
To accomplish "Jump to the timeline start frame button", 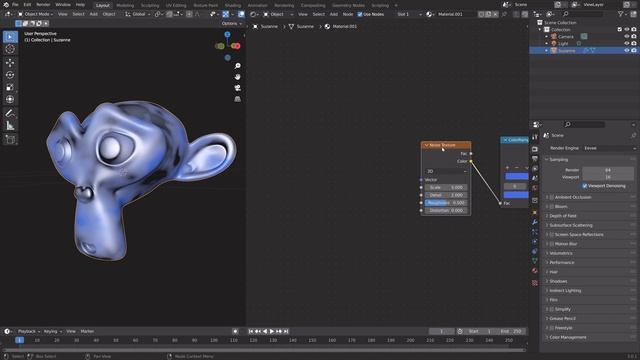I will click(251, 331).
